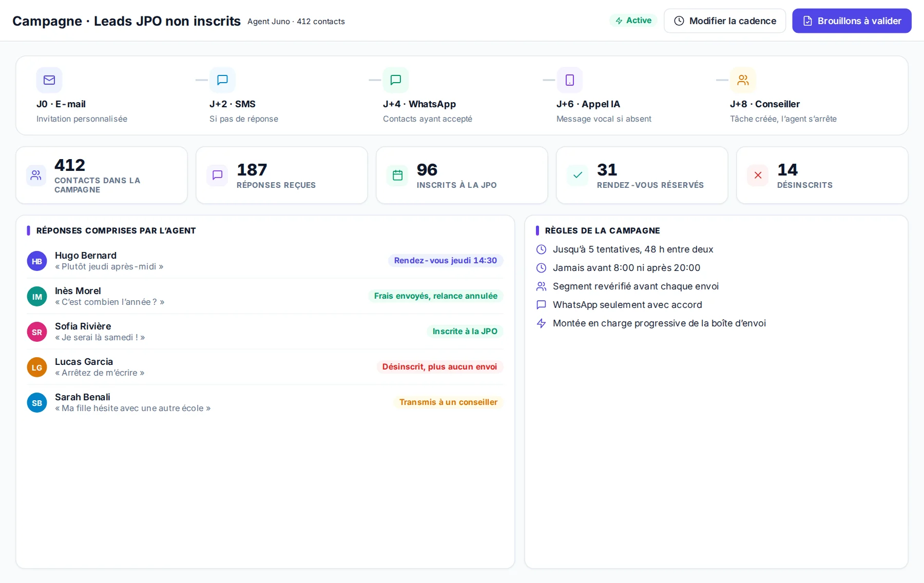Click people icon beside 'Segment revérifié'
This screenshot has width=924, height=583.
tap(541, 286)
